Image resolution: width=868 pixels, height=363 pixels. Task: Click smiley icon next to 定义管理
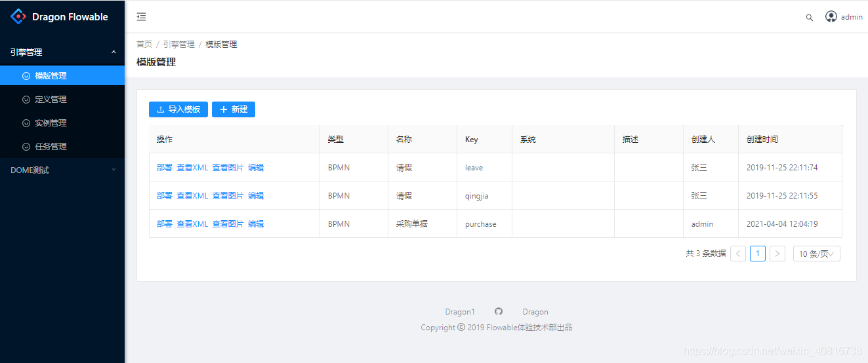[26, 100]
